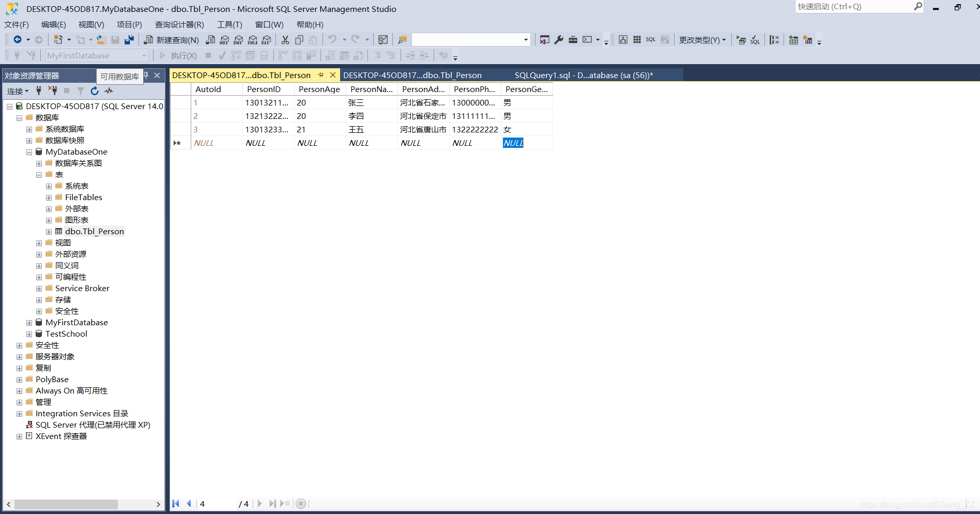
Task: Open the 视图(V) menu
Action: pos(91,24)
